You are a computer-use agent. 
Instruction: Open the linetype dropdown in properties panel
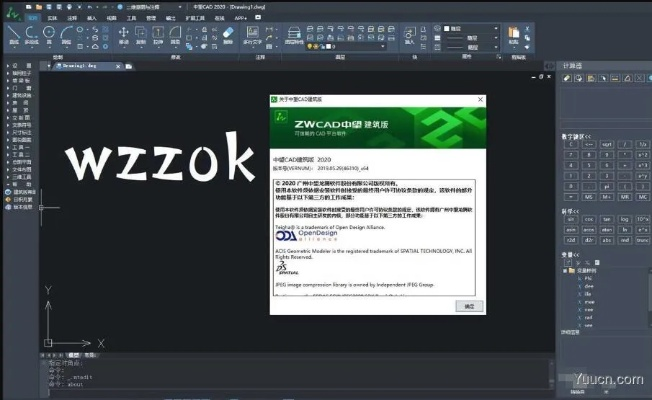(496, 38)
